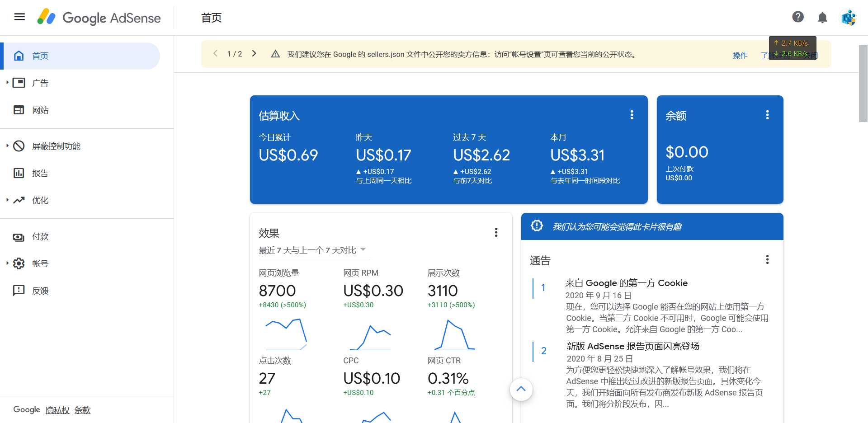Open the 来自 Google 的第一方 Cookie announcement
Screen dimensions: 868x423
[x=626, y=283]
